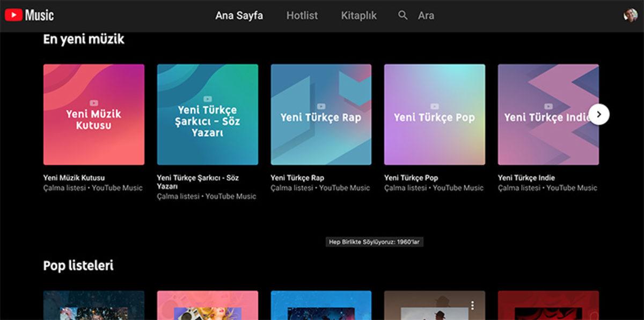This screenshot has height=320, width=644.
Task: Click the YouTube Music logo
Action: click(x=30, y=14)
